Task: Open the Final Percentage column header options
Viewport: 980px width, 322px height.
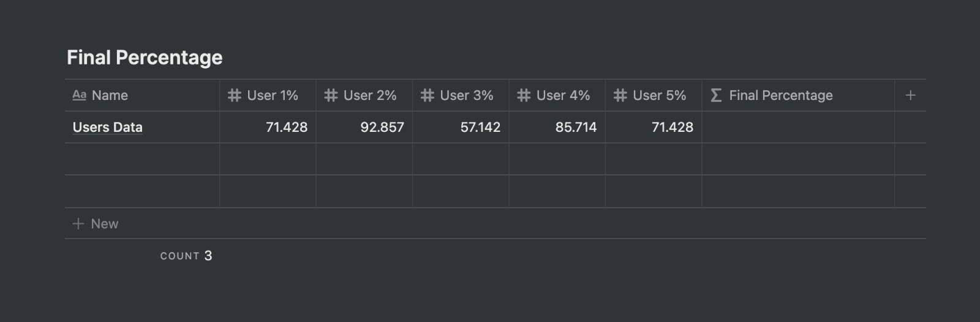Action: tap(798, 95)
